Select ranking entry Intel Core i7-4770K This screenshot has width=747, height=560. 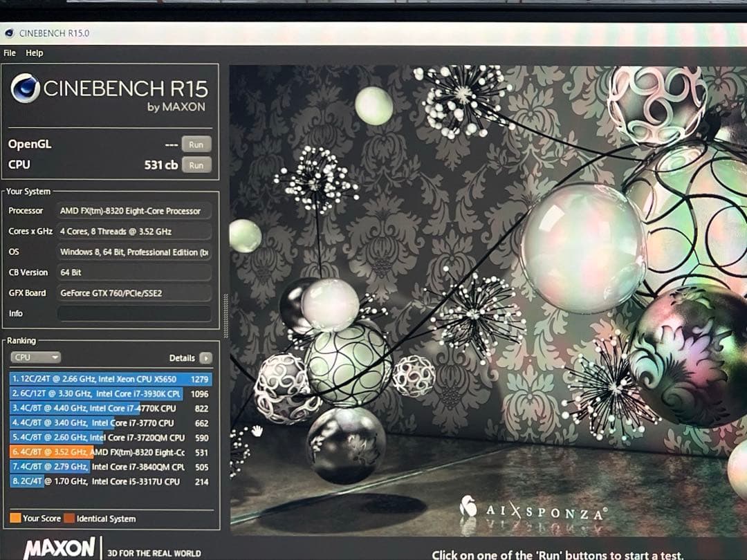pyautogui.click(x=111, y=409)
